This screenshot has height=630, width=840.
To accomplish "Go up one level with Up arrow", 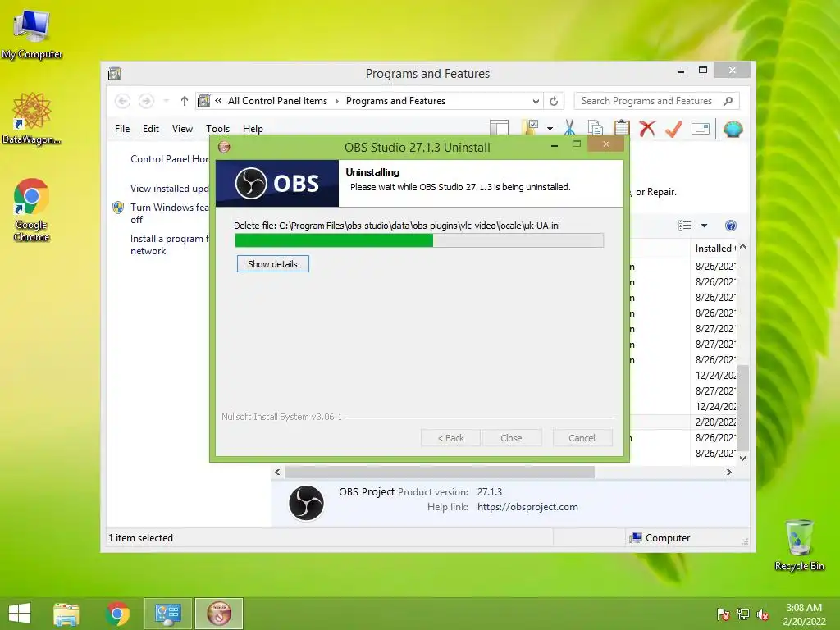I will (185, 101).
